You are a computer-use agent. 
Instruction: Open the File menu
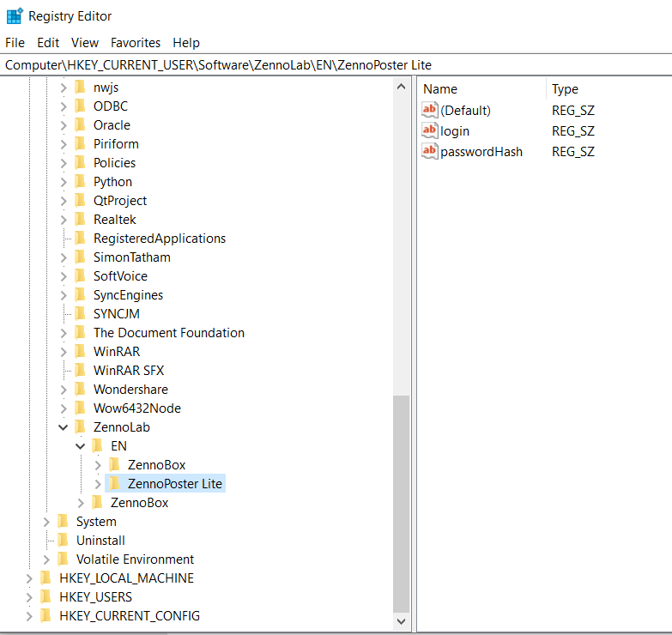[15, 42]
